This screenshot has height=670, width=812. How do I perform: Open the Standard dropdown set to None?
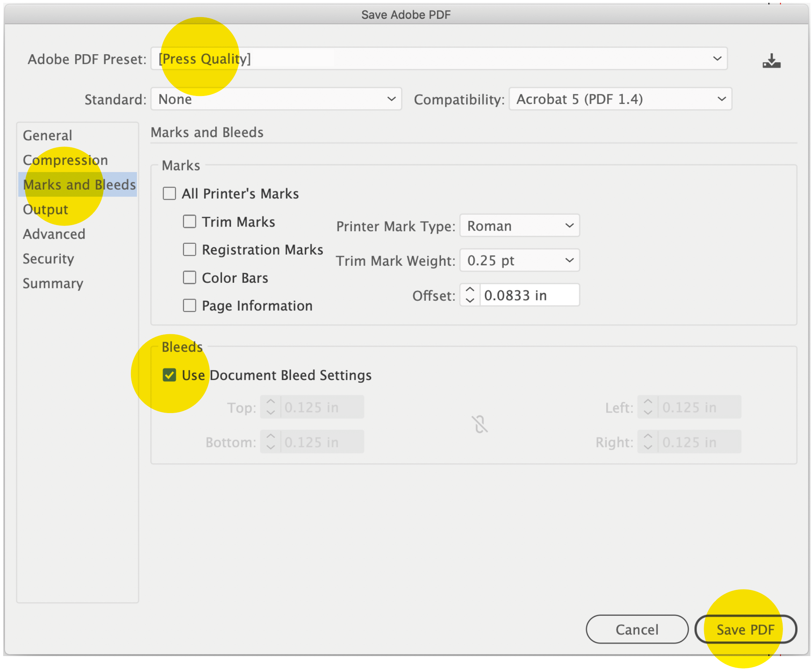276,99
